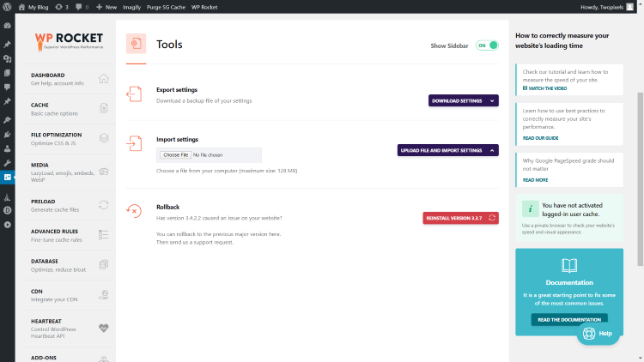Click the user avatar in admin bar
The image size is (644, 362).
[x=629, y=7]
